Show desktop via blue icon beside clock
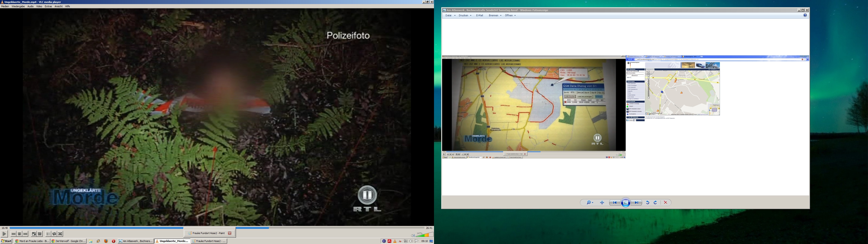This screenshot has width=868, height=244. [x=431, y=241]
